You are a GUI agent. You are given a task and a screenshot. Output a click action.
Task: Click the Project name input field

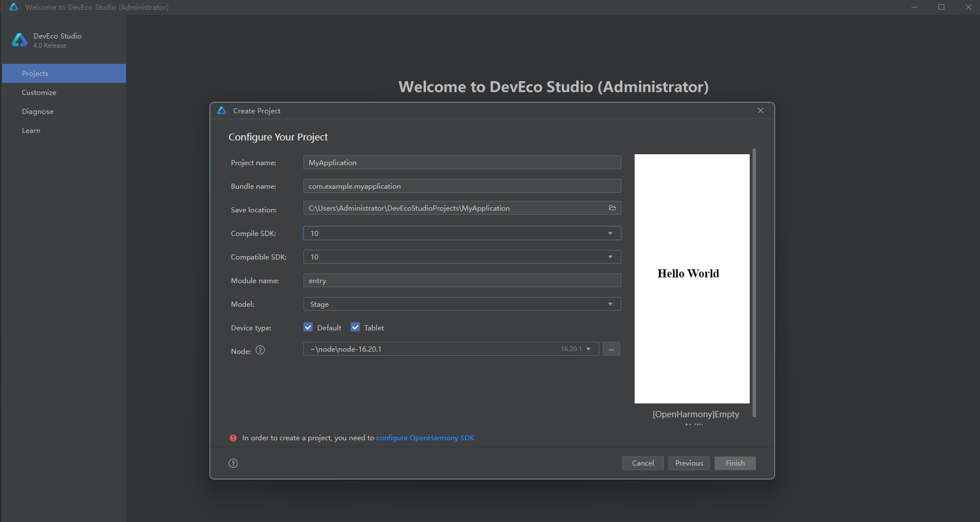coord(462,162)
